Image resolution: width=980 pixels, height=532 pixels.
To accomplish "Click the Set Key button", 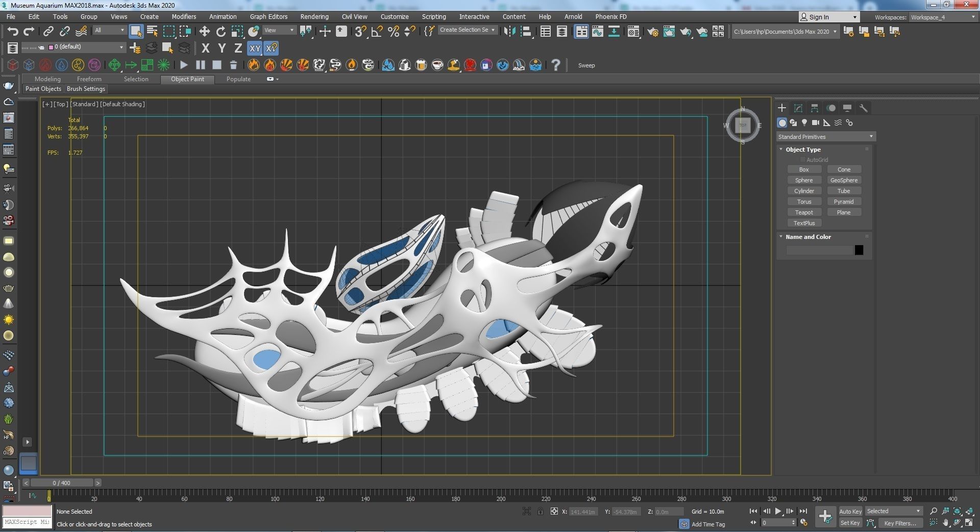I will [850, 523].
